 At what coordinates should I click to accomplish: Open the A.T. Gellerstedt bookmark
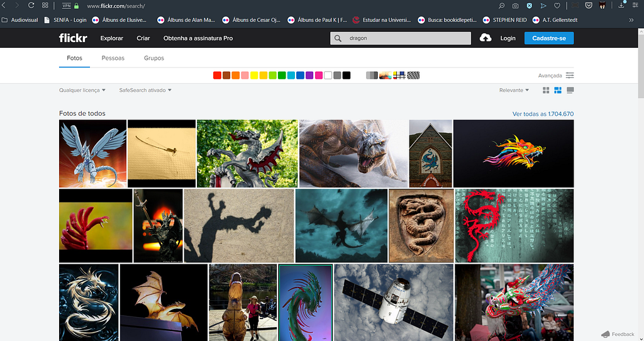pyautogui.click(x=555, y=20)
